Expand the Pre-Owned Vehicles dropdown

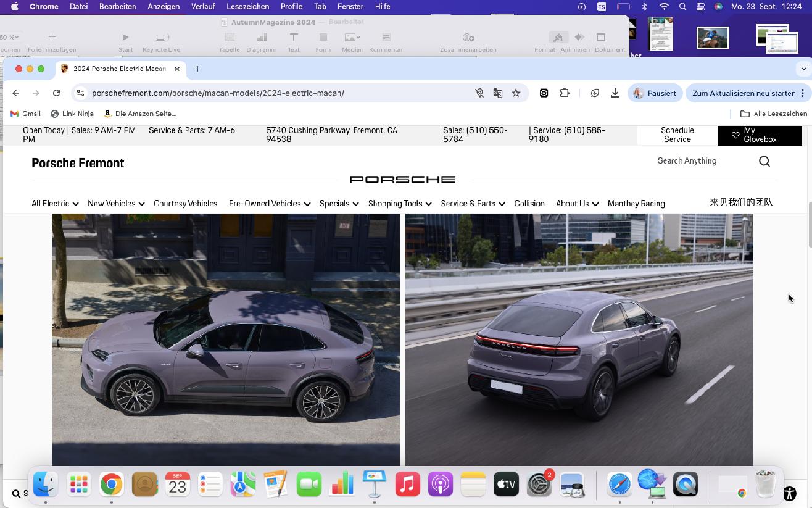tap(269, 203)
